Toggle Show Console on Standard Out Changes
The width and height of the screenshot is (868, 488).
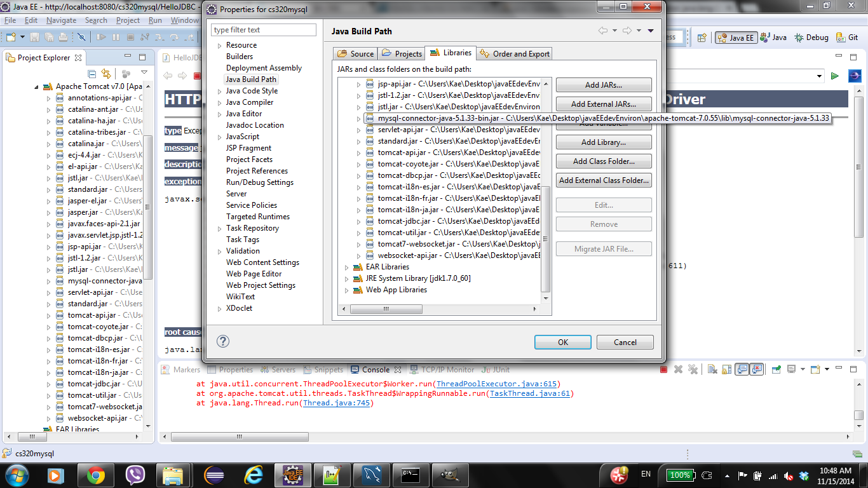[x=742, y=369]
